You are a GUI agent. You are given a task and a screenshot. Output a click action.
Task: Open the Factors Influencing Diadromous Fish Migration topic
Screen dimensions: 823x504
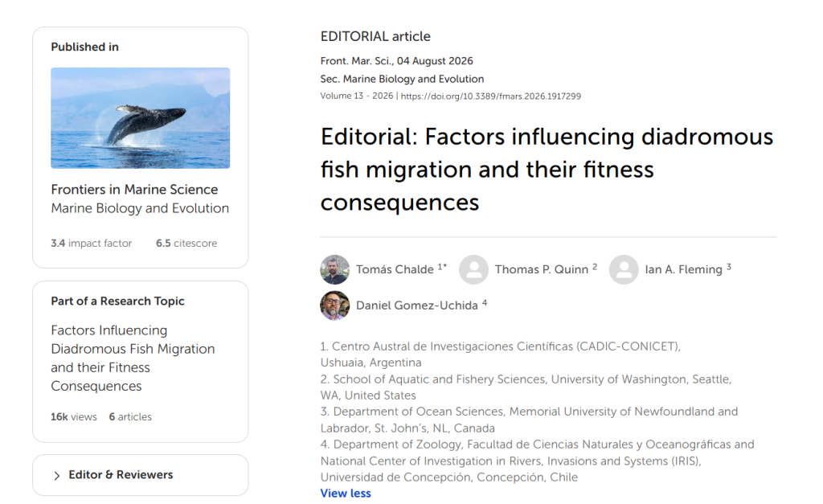point(133,358)
